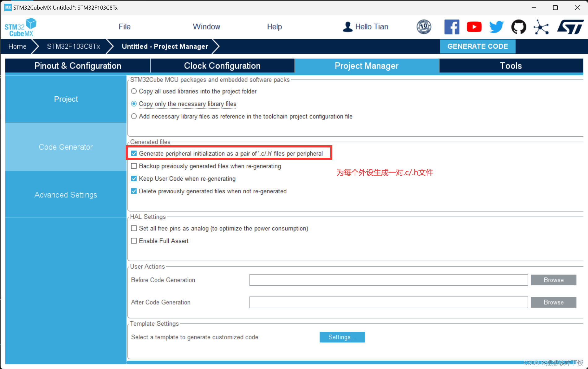Click the GENERATE CODE button
Image resolution: width=588 pixels, height=369 pixels.
[x=478, y=46]
